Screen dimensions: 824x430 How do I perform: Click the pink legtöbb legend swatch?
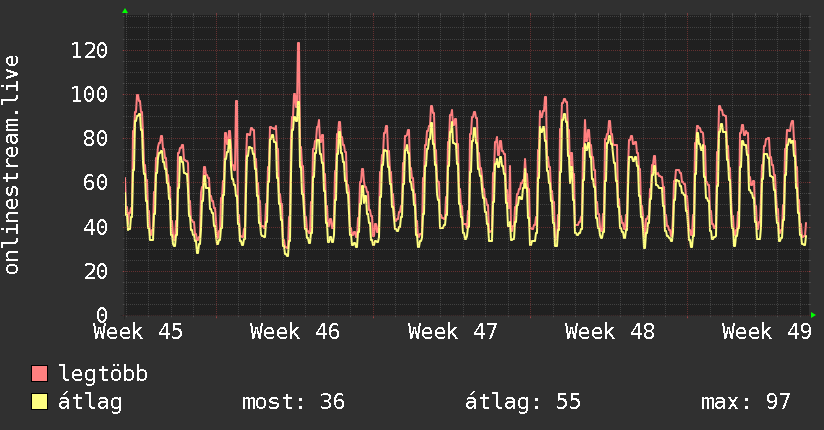pyautogui.click(x=39, y=373)
